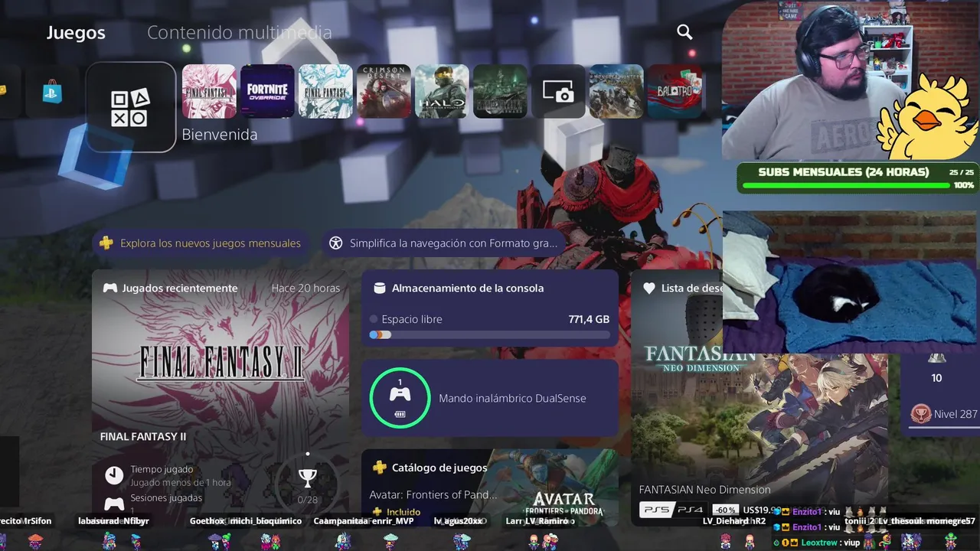The width and height of the screenshot is (980, 551).
Task: Click the heart icon on Lista de deseos
Action: tap(649, 289)
